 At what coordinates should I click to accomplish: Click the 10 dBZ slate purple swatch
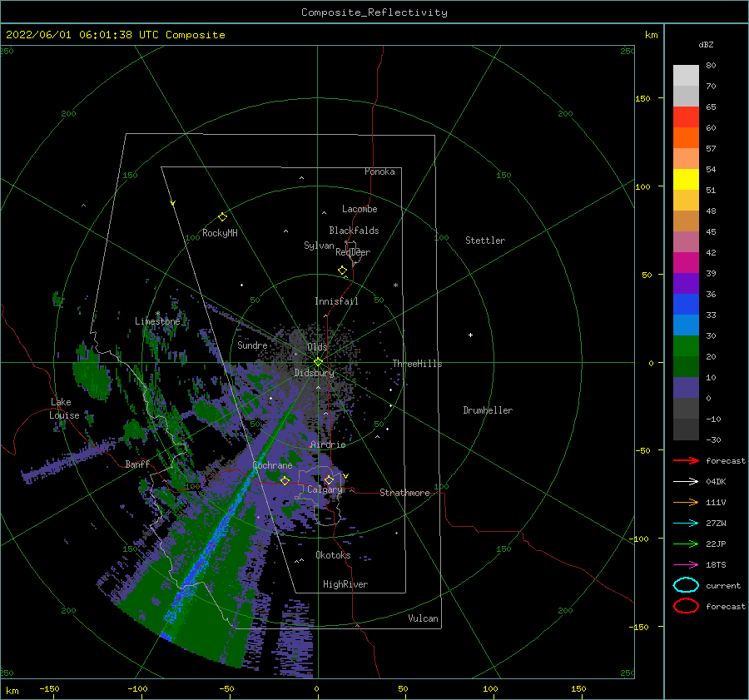pos(686,388)
